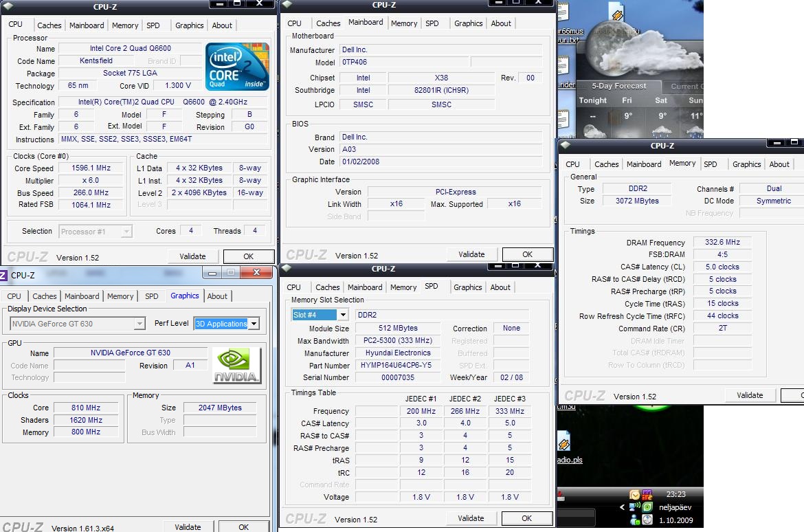Click the taskbar date 1.10.2009
Viewport: 804px width, 532px height.
tap(675, 520)
